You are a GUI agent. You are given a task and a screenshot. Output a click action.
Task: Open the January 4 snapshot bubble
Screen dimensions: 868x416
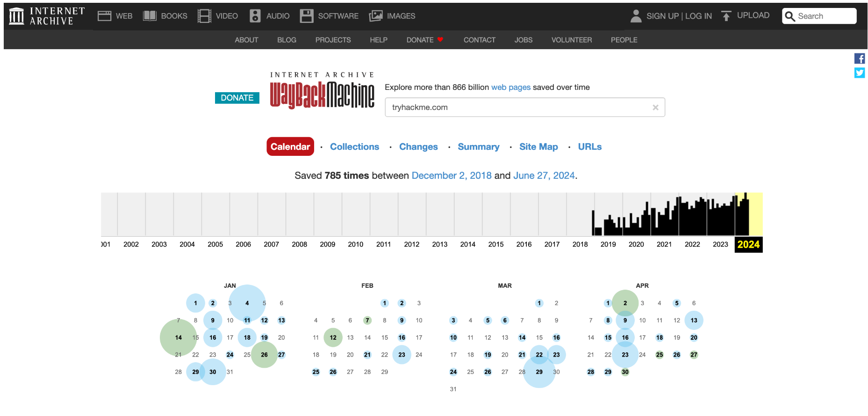[247, 303]
